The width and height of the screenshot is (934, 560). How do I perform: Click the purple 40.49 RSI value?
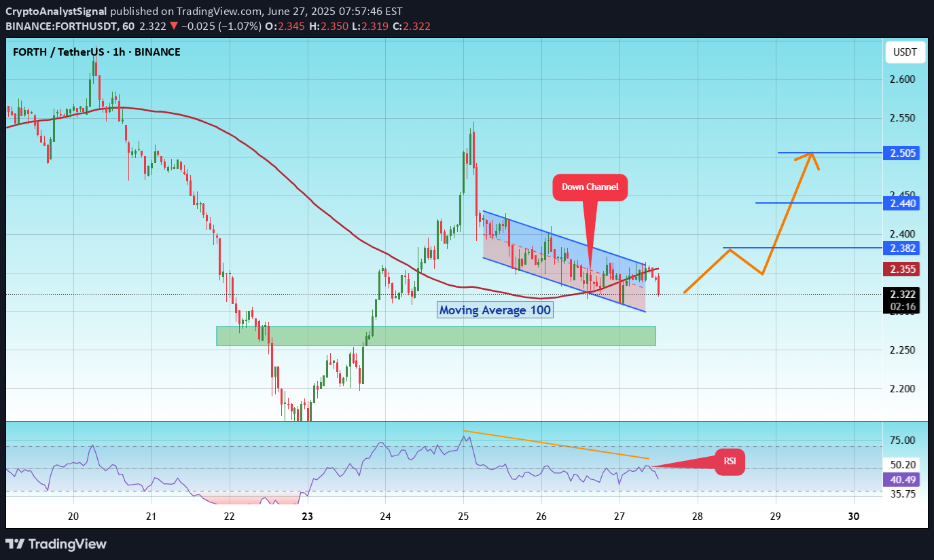click(901, 479)
